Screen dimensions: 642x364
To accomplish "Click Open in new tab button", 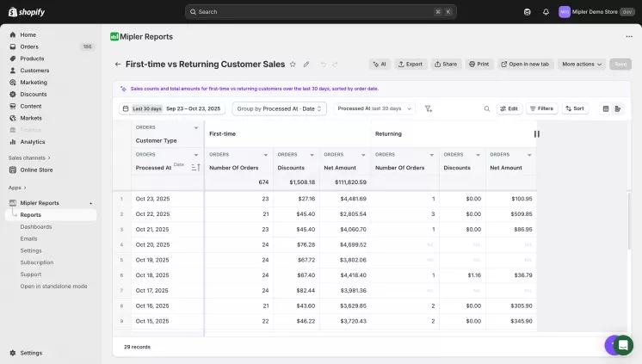I will click(x=524, y=65).
